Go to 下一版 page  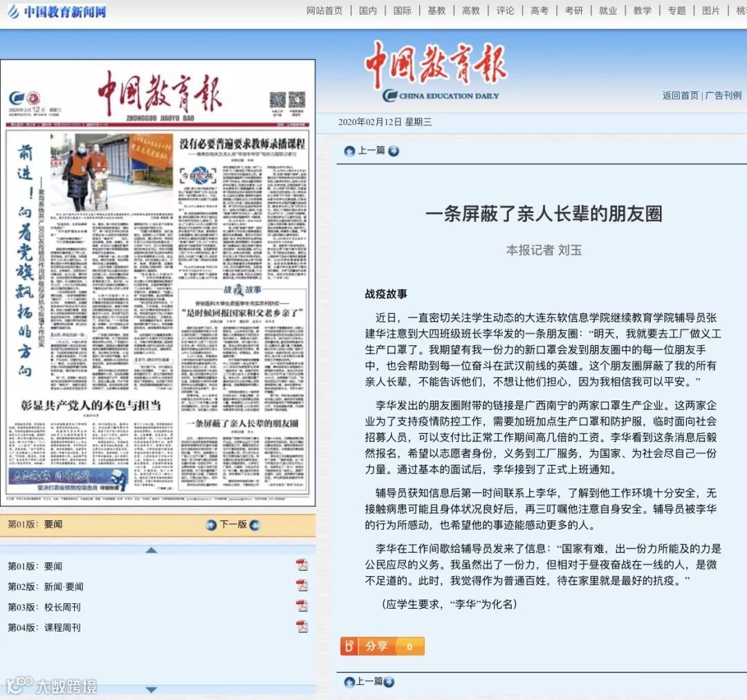233,524
